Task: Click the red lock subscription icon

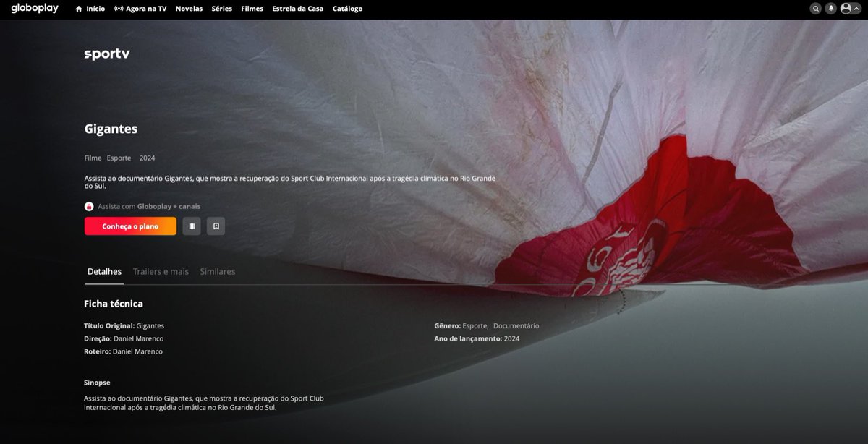Action: tap(89, 206)
